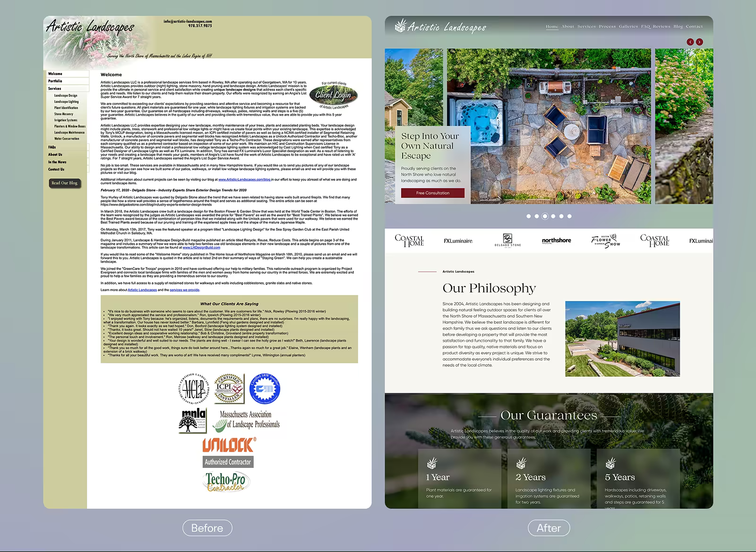This screenshot has height=552, width=756.
Task: Click the Unilock Authorized Contractor logo
Action: coord(229,452)
